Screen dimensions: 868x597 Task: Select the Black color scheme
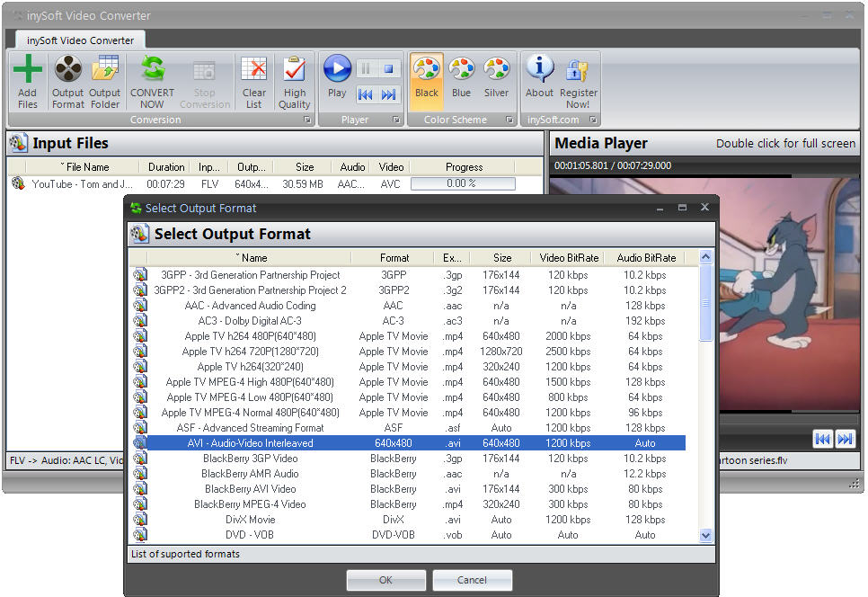(x=426, y=81)
